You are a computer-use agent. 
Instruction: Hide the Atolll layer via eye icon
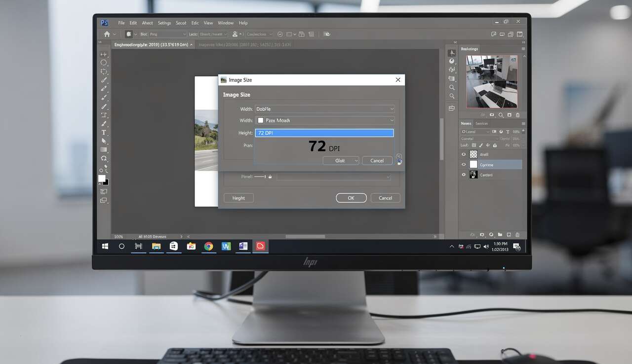click(463, 154)
